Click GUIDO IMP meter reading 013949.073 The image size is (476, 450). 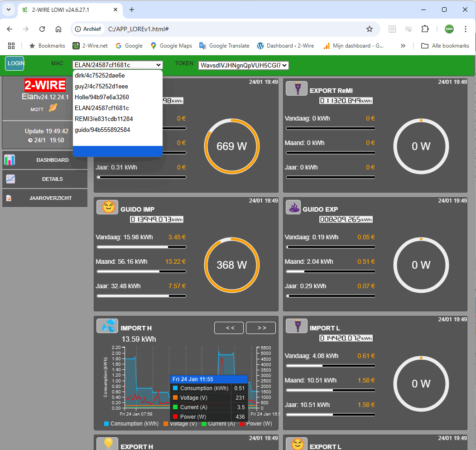157,219
